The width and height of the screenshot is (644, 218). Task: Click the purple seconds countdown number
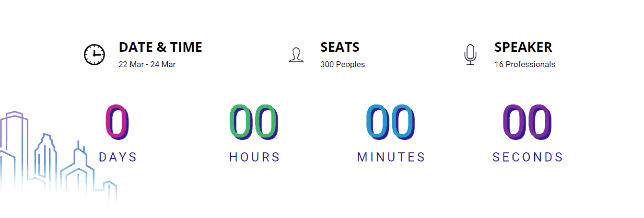click(x=527, y=122)
